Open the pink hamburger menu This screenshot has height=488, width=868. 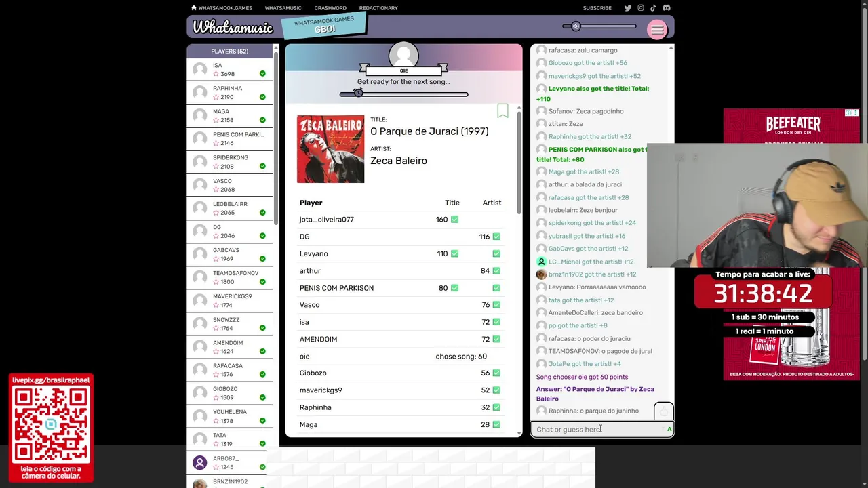(x=656, y=29)
